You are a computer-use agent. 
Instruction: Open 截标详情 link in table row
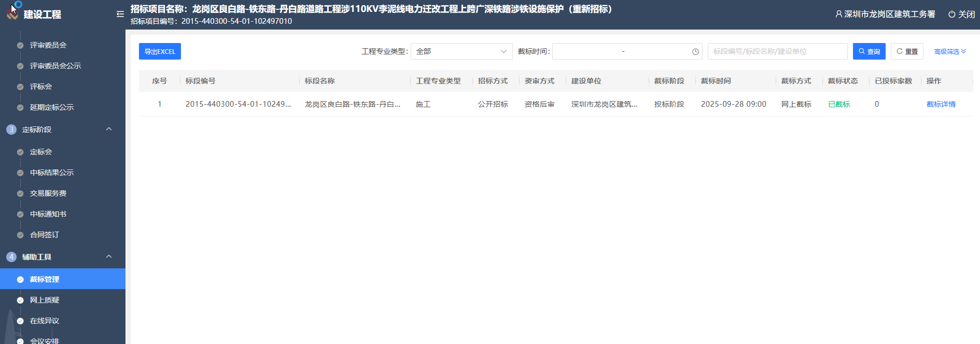(x=941, y=104)
